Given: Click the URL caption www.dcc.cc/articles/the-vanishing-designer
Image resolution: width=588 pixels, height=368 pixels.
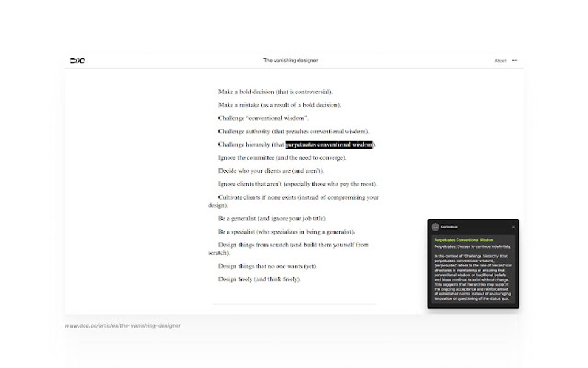Looking at the screenshot, I should 123,326.
